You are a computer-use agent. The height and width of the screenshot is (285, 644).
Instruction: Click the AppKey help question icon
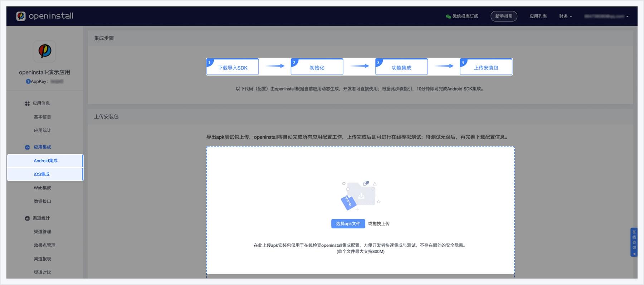28,81
